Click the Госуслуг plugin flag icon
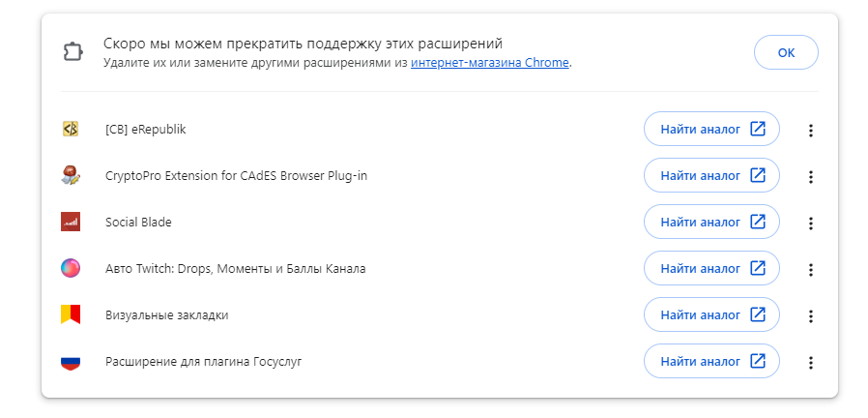This screenshot has height=418, width=868. [x=71, y=363]
